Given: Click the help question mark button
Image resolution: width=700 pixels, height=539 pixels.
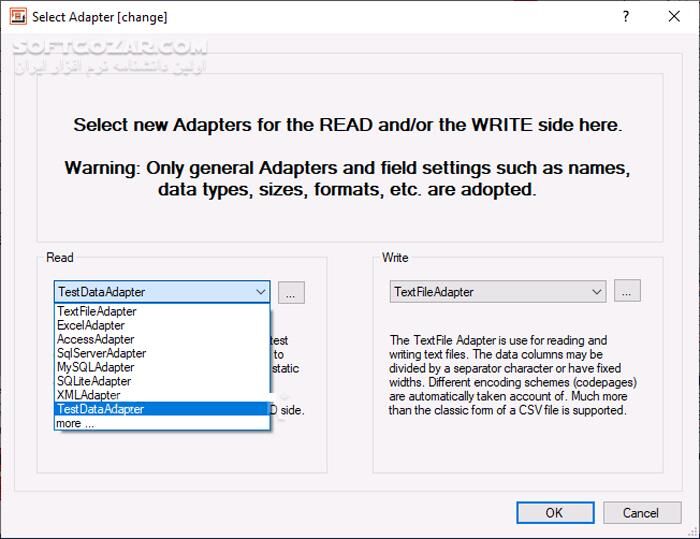Looking at the screenshot, I should [x=626, y=16].
